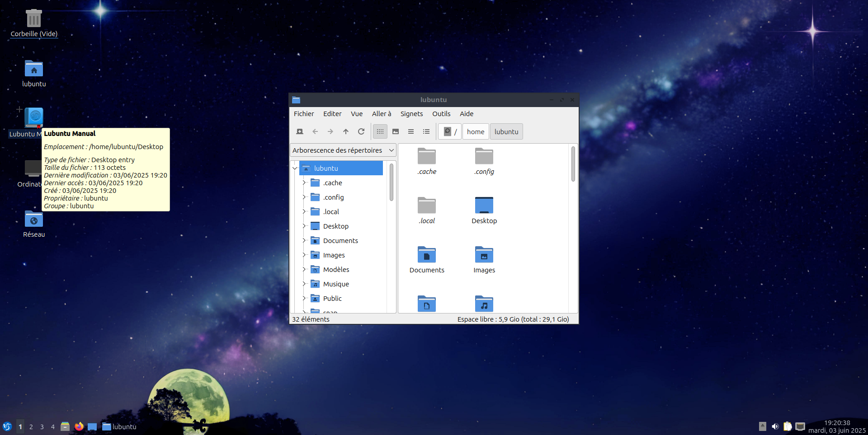Launch file manager from taskbar quick launch
The width and height of the screenshot is (868, 435).
[65, 426]
